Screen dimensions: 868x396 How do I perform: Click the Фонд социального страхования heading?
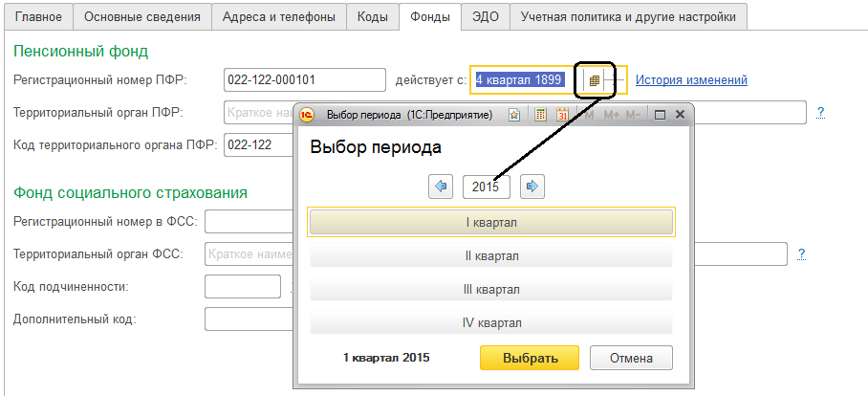pyautogui.click(x=130, y=192)
